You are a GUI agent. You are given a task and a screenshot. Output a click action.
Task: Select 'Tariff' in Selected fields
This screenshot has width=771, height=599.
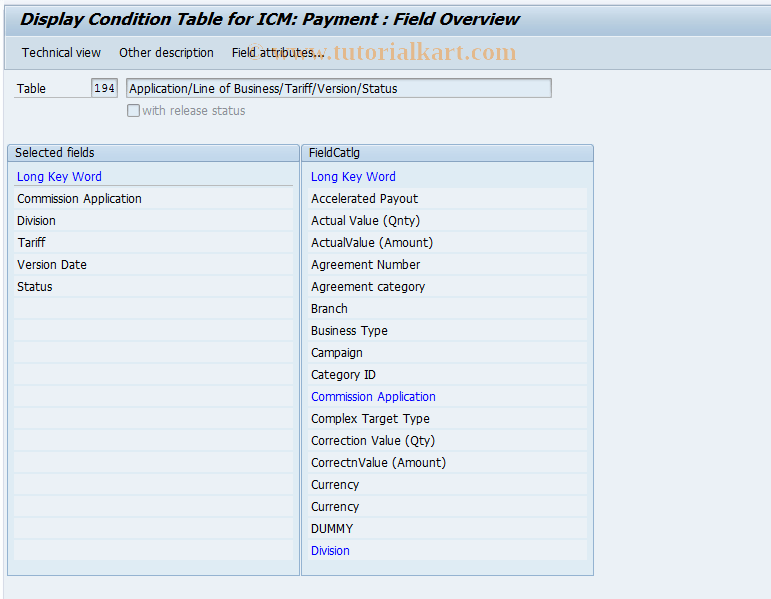pyautogui.click(x=153, y=242)
